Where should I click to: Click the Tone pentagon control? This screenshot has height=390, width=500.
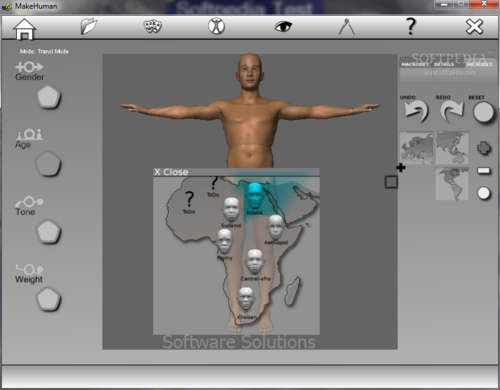coord(49,231)
